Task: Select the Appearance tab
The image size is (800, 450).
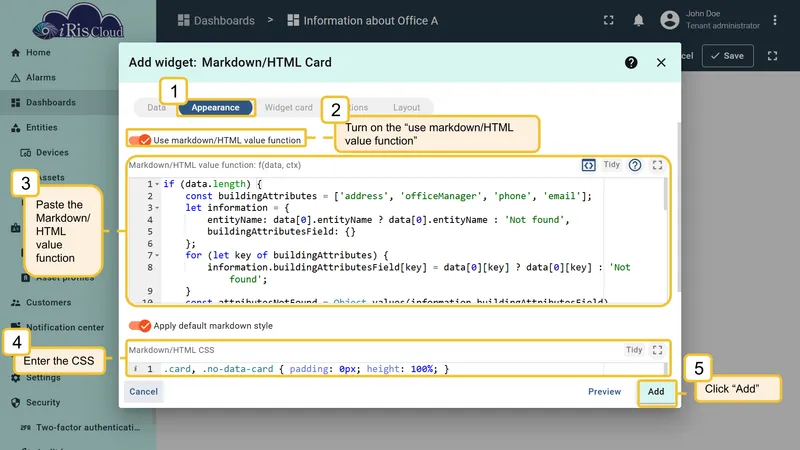Action: click(x=215, y=108)
